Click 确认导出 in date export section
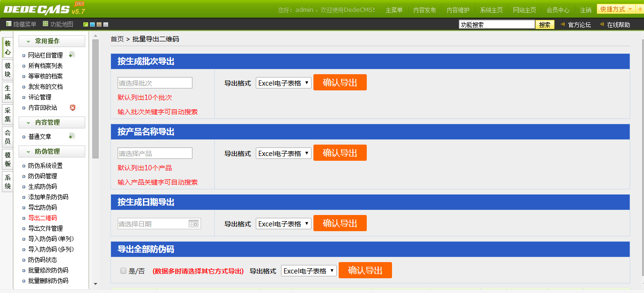Image resolution: width=644 pixels, height=293 pixels. click(340, 223)
